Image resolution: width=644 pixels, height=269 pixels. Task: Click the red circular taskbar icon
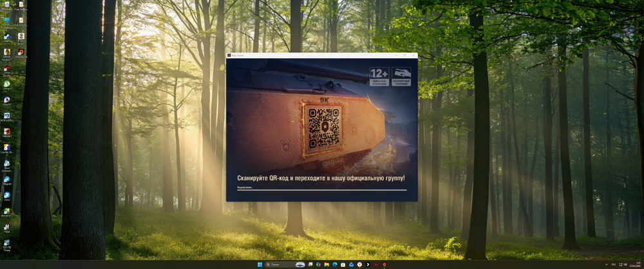(376, 264)
